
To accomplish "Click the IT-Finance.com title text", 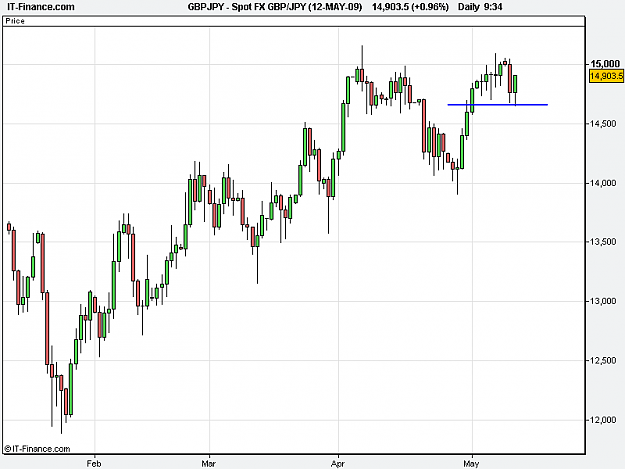I will (x=41, y=7).
